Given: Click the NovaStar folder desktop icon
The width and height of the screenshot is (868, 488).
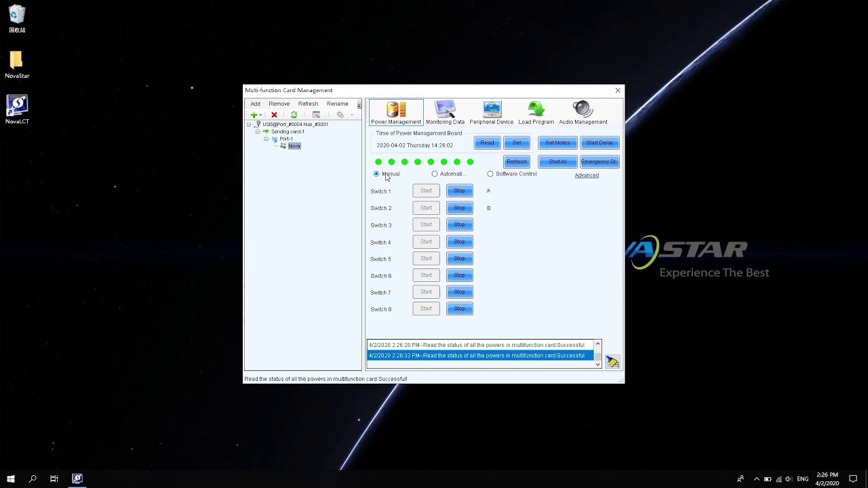Looking at the screenshot, I should [x=17, y=65].
